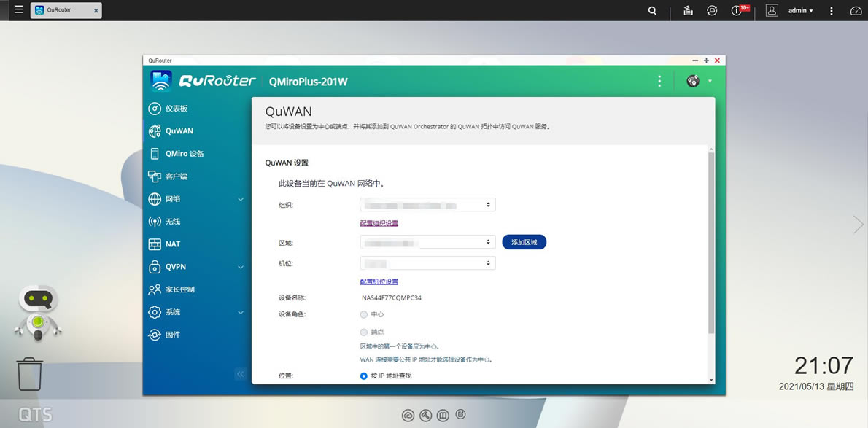Click the 系统 gear icon in sidebar

tap(155, 312)
